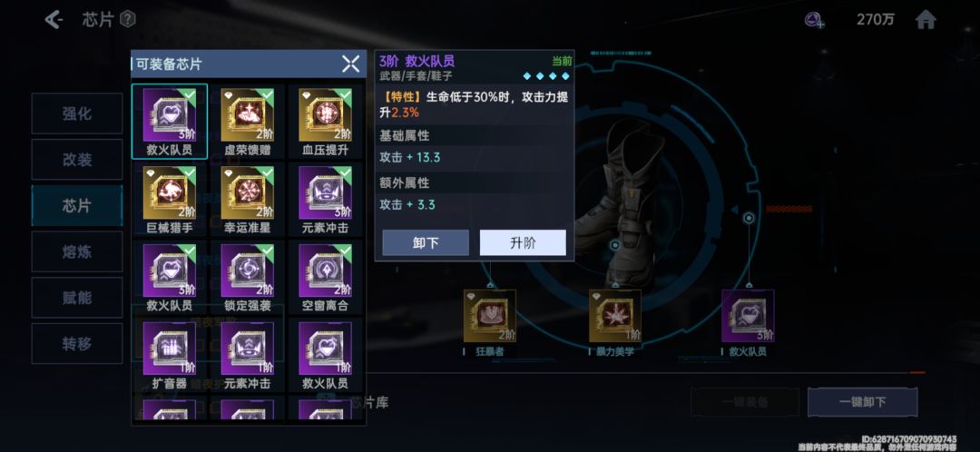Click the 卸下 button

tap(426, 242)
